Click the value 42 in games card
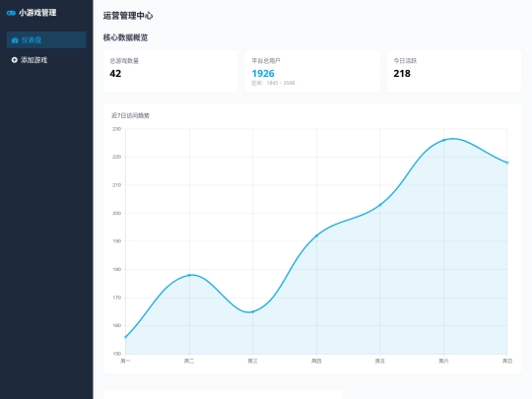Viewport: 532px width, 399px height. point(115,74)
